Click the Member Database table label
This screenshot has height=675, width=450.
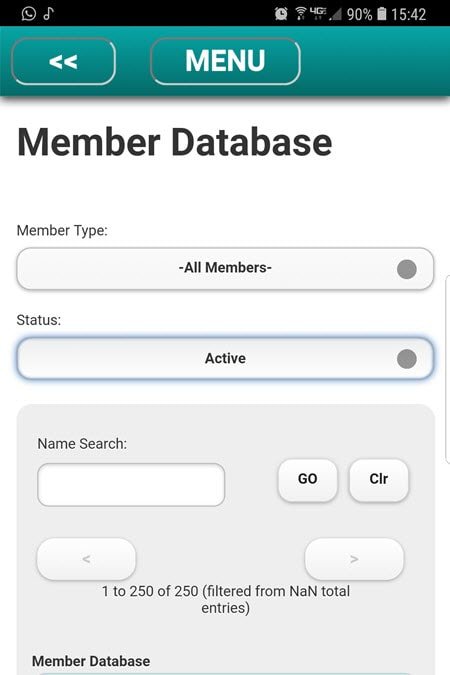coord(91,661)
